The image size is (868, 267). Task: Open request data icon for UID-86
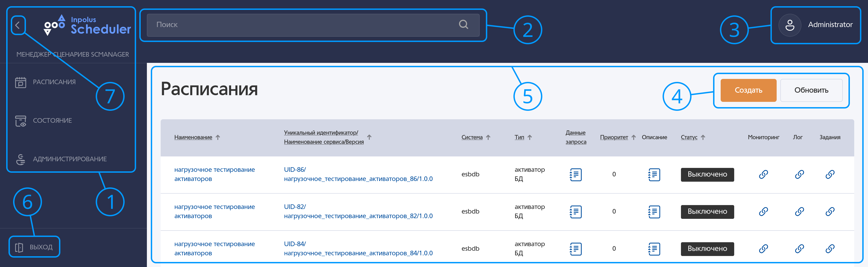coord(576,174)
